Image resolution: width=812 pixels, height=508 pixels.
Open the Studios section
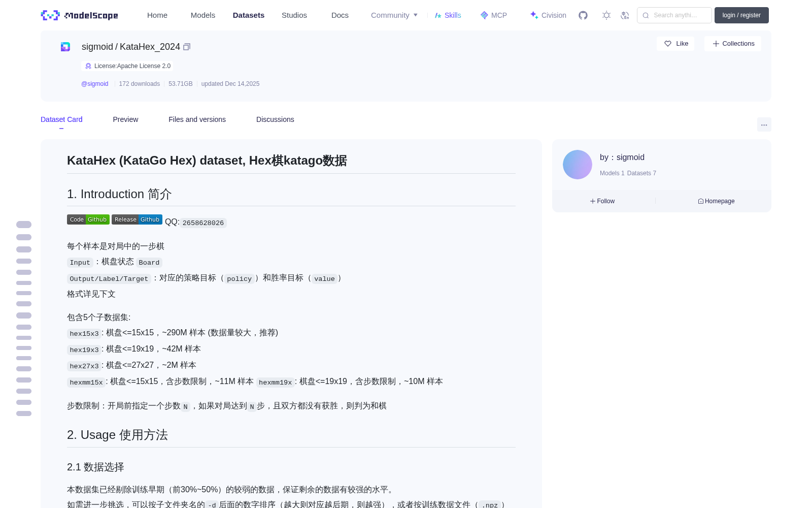(x=294, y=15)
